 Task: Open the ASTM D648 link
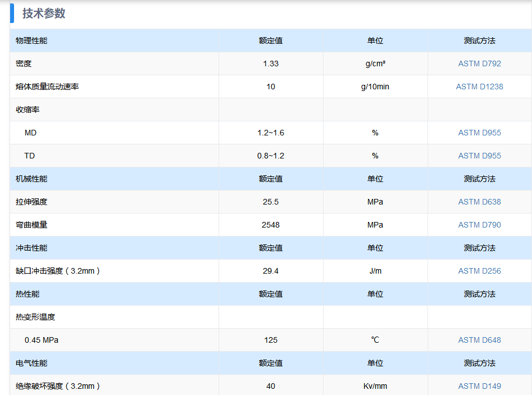(x=479, y=340)
